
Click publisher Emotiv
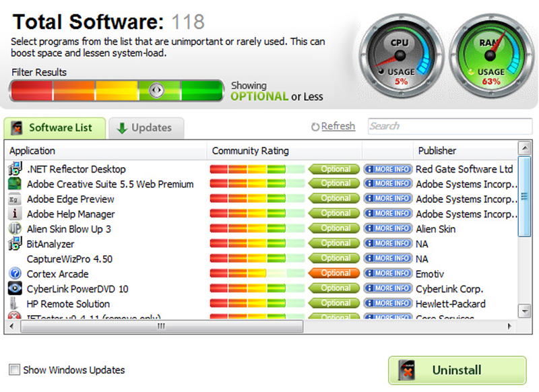[x=430, y=274]
